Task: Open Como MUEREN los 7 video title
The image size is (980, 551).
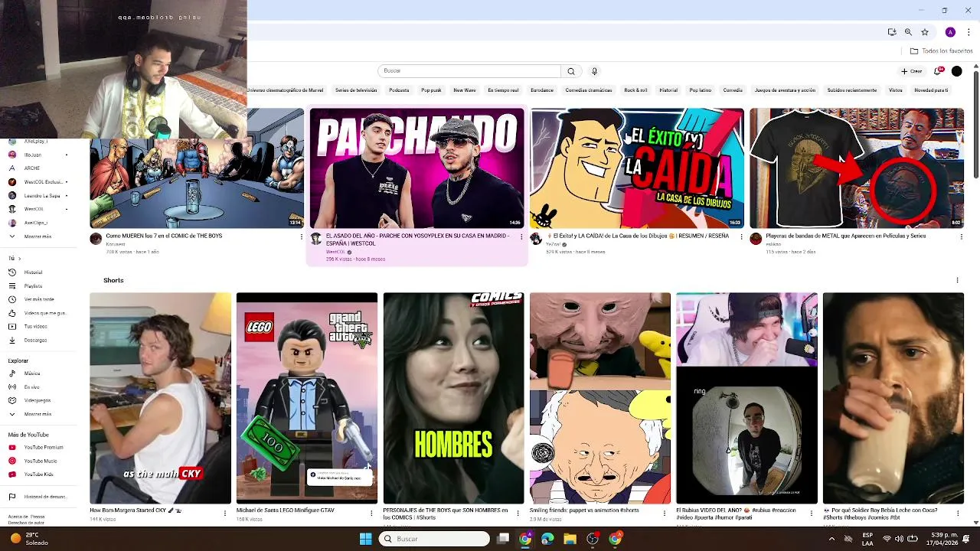Action: [164, 236]
